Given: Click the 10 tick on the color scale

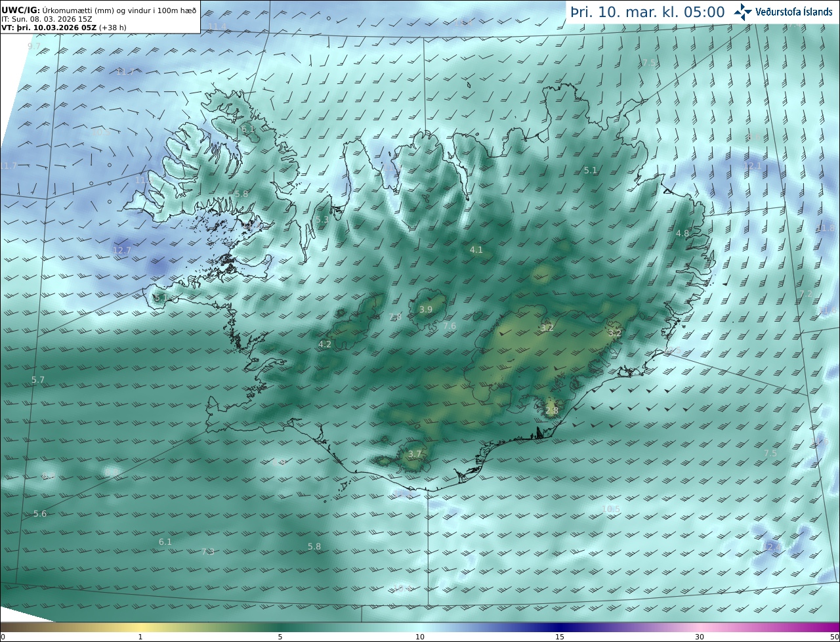Looking at the screenshot, I should tap(420, 637).
